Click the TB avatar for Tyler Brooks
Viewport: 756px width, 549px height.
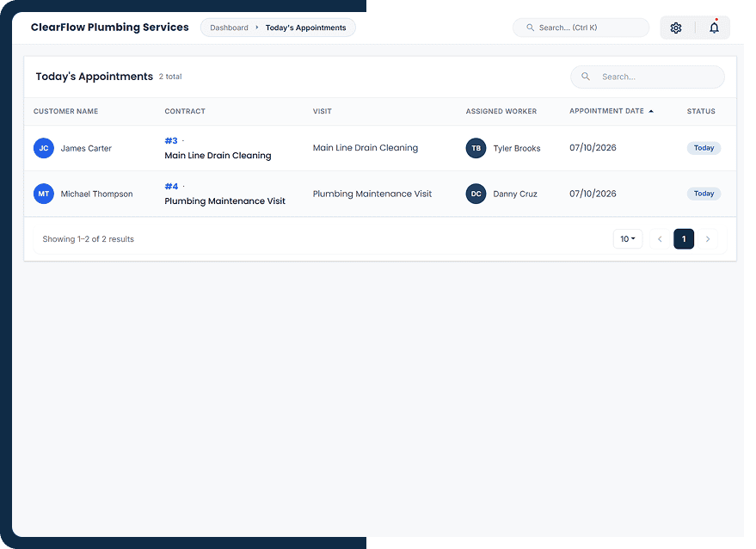pos(476,148)
